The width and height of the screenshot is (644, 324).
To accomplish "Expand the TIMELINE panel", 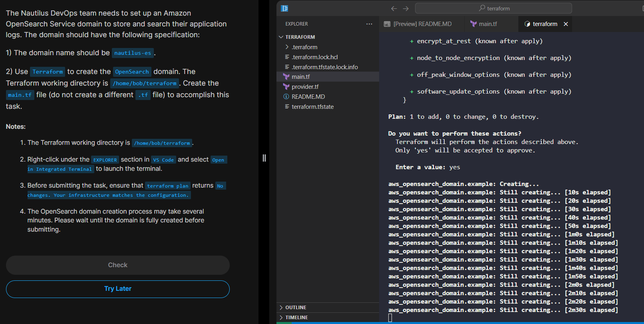I will click(x=296, y=318).
